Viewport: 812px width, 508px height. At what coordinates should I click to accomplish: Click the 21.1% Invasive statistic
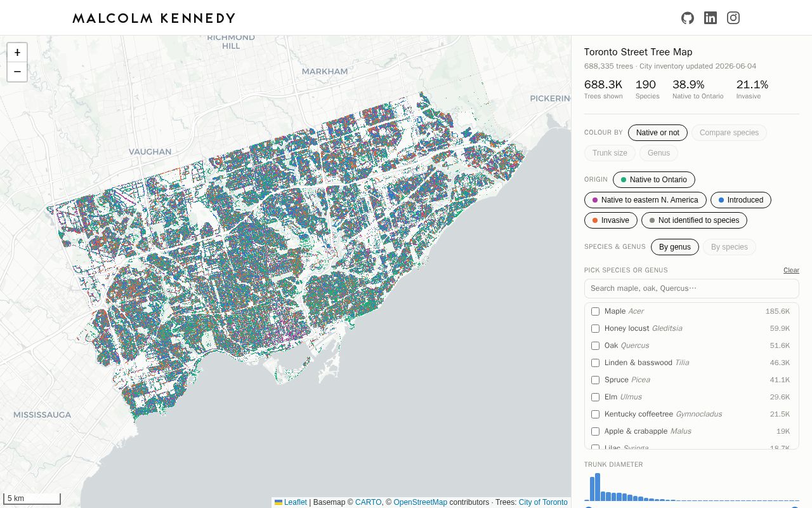pos(752,89)
